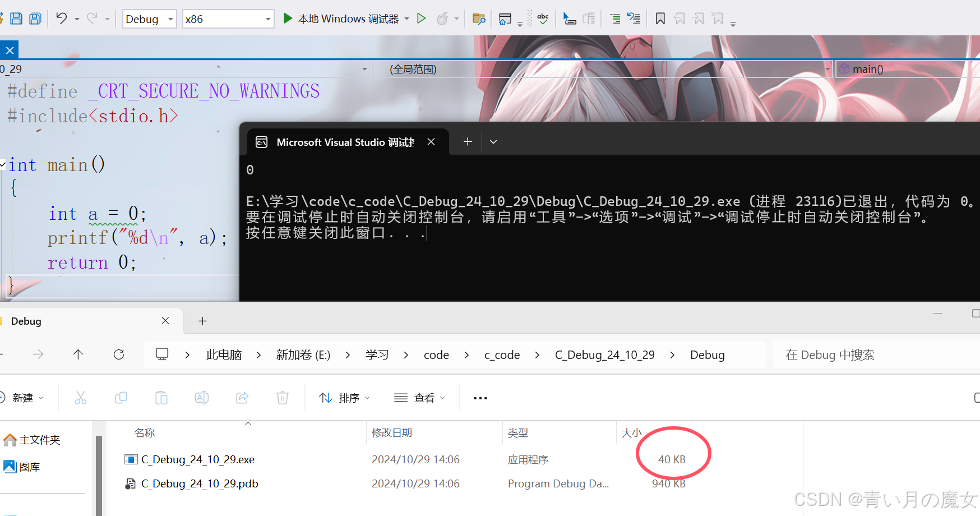Screen dimensions: 980x516
Task: Open the more options ellipsis menu
Action: point(480,398)
